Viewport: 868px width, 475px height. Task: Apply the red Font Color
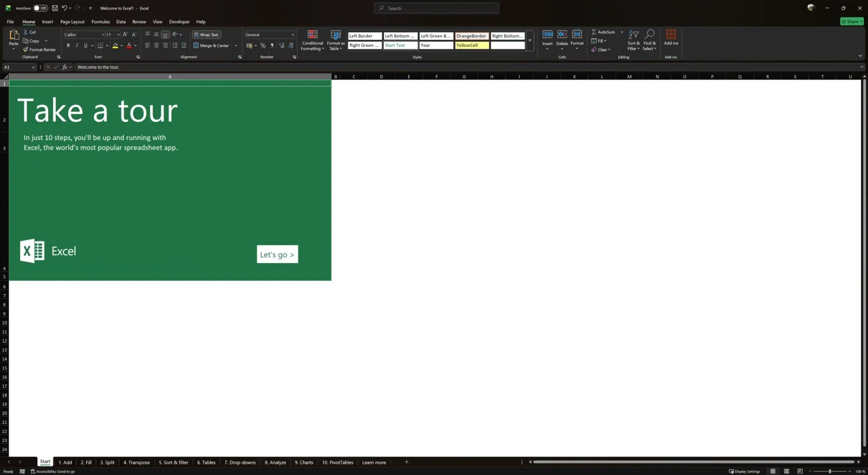pyautogui.click(x=129, y=46)
